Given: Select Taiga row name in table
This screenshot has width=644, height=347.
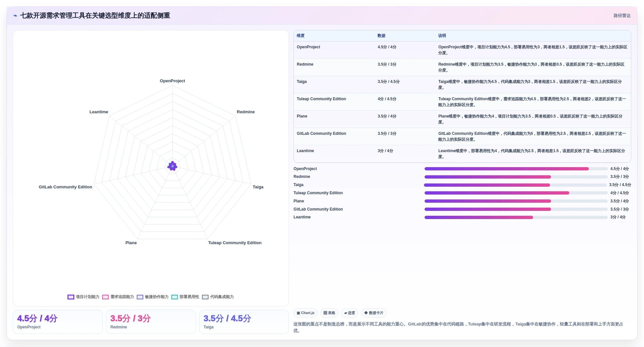Looking at the screenshot, I should (302, 82).
